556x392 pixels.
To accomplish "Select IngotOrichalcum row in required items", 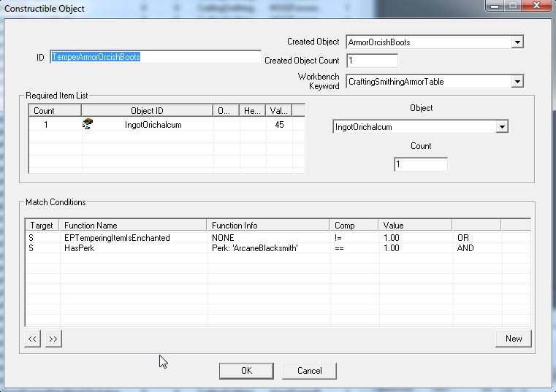I will click(x=167, y=125).
